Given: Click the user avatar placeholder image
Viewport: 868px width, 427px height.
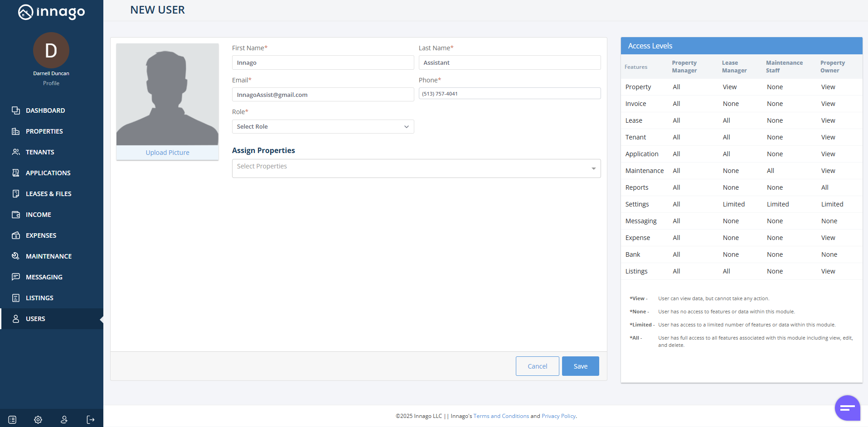Looking at the screenshot, I should 167,94.
